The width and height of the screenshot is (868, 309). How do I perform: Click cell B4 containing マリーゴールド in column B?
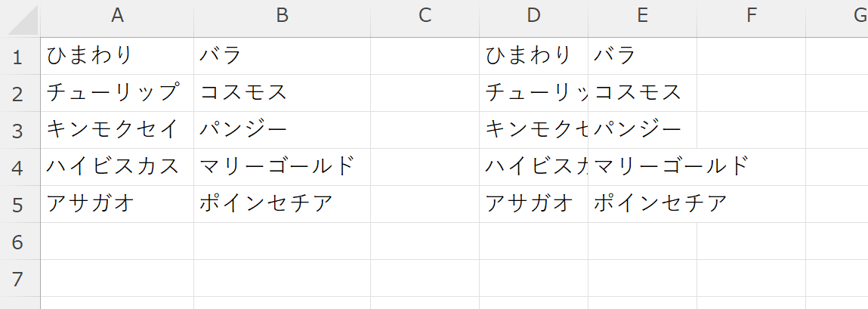point(282,167)
